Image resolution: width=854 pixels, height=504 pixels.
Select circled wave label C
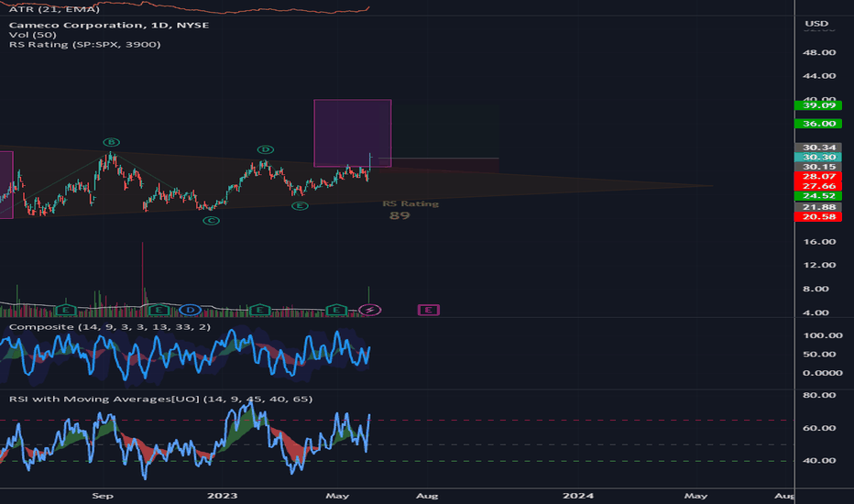pos(212,221)
